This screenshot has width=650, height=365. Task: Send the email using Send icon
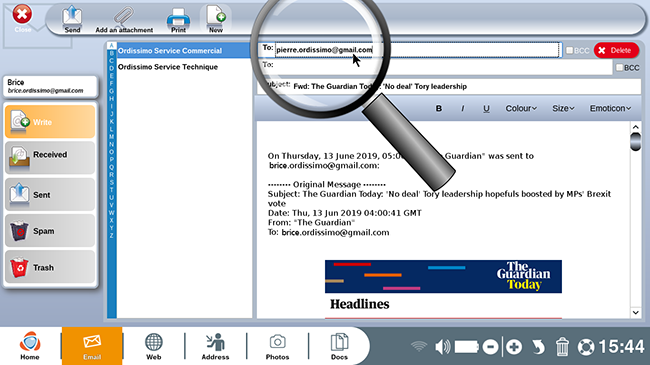click(72, 19)
